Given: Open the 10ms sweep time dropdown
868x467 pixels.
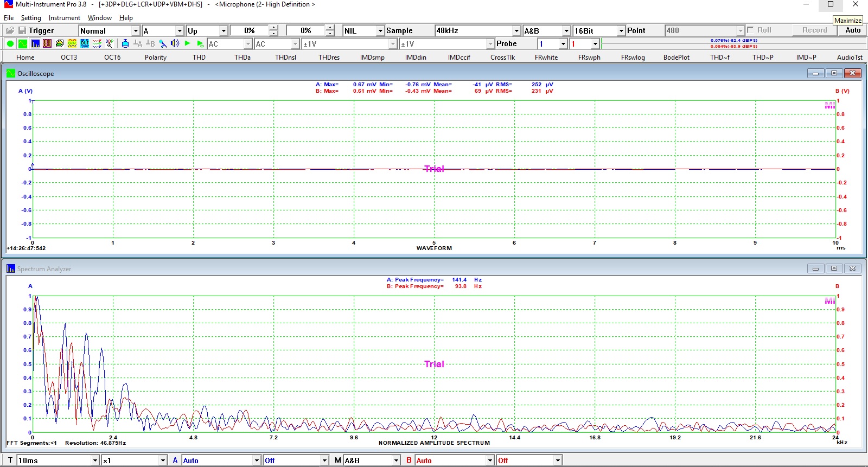Looking at the screenshot, I should tap(95, 460).
